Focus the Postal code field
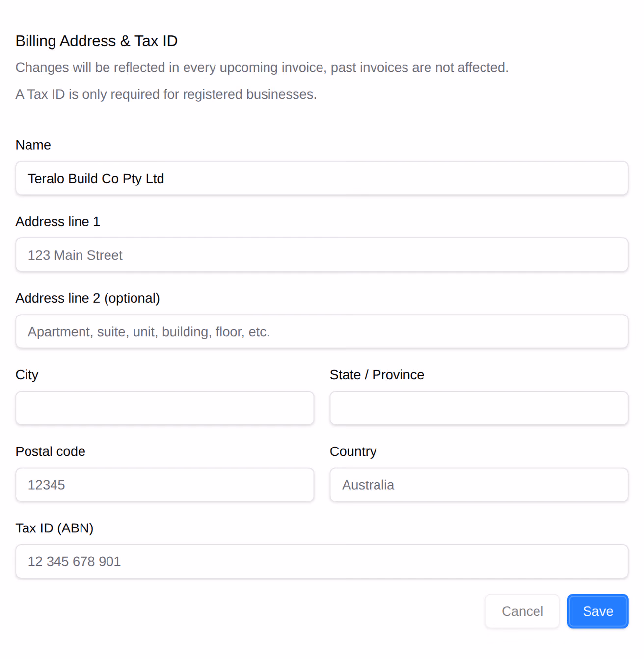 (x=165, y=484)
